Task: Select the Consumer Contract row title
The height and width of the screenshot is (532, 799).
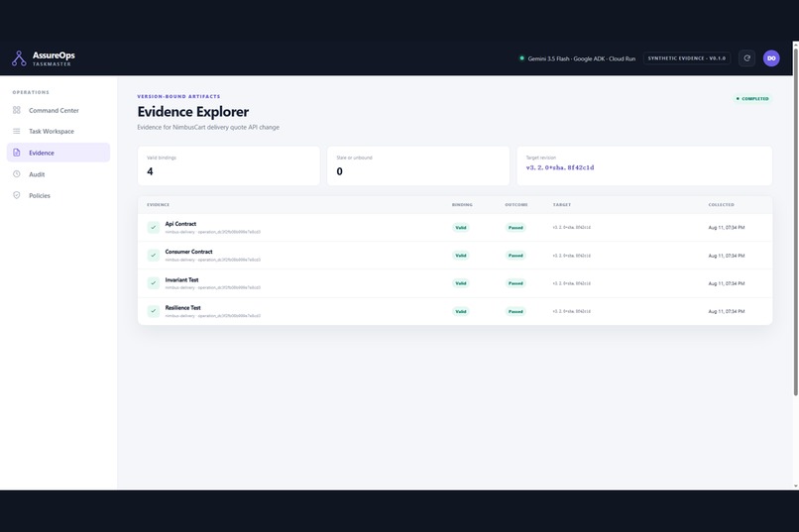Action: click(188, 252)
